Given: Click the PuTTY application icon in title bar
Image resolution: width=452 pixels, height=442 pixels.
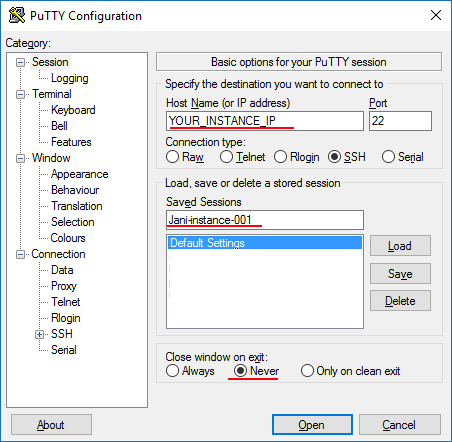Looking at the screenshot, I should coord(17,15).
